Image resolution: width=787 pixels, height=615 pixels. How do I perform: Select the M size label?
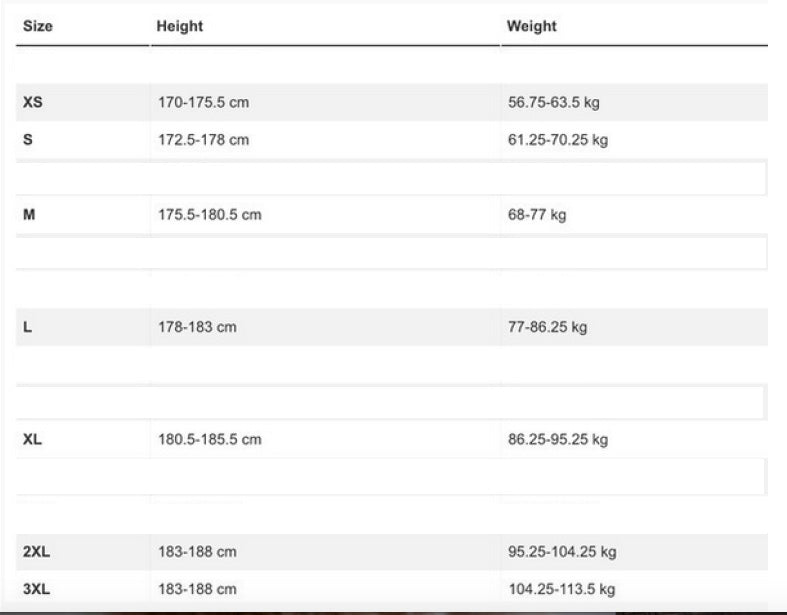(29, 215)
